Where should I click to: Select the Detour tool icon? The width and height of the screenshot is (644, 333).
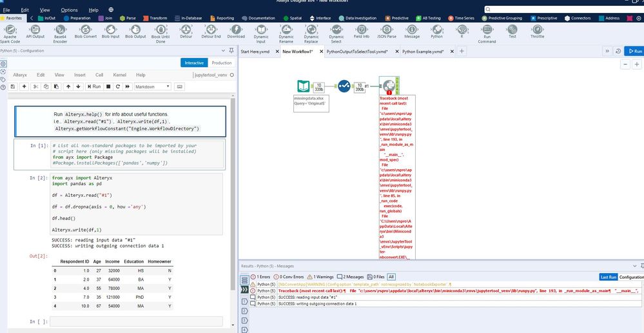tap(186, 29)
